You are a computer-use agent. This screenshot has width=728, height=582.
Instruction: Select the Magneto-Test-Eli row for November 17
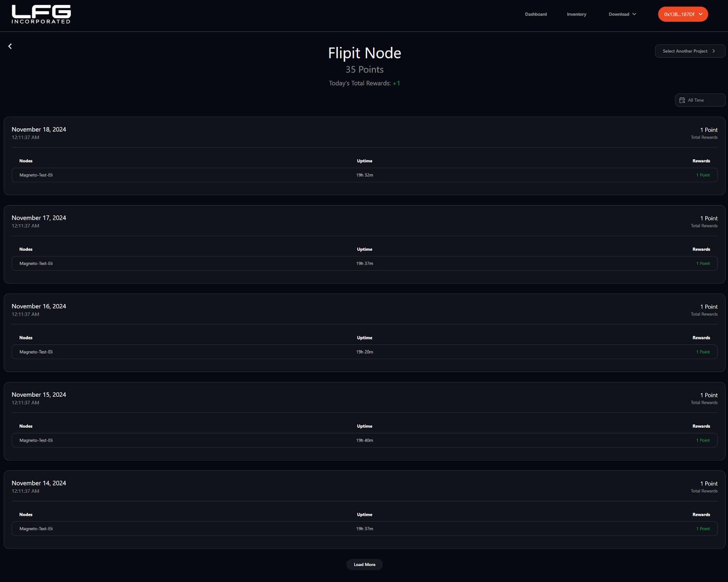pos(364,263)
